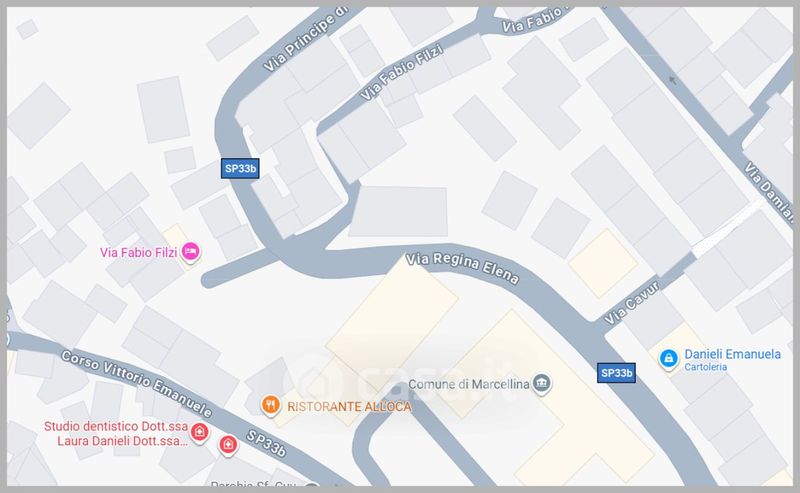Click the blue Danieli Emanuela shop pin
This screenshot has height=493, width=800.
tap(668, 359)
